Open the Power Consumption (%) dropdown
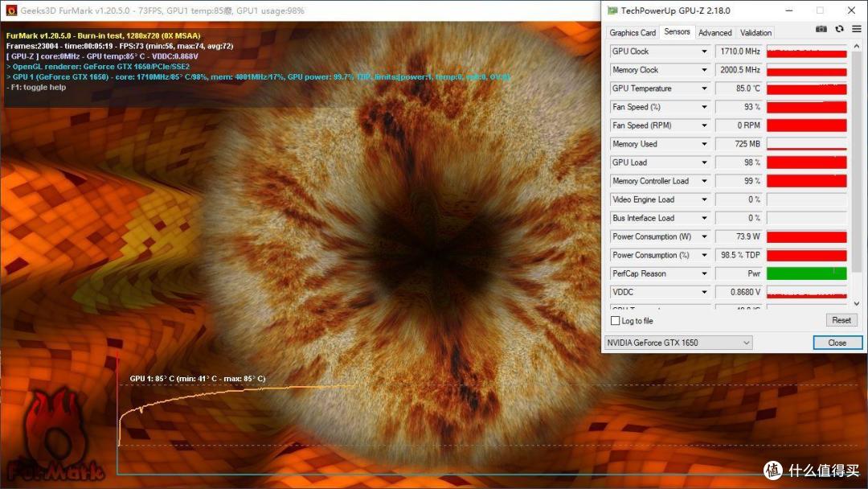This screenshot has height=489, width=868. [704, 255]
